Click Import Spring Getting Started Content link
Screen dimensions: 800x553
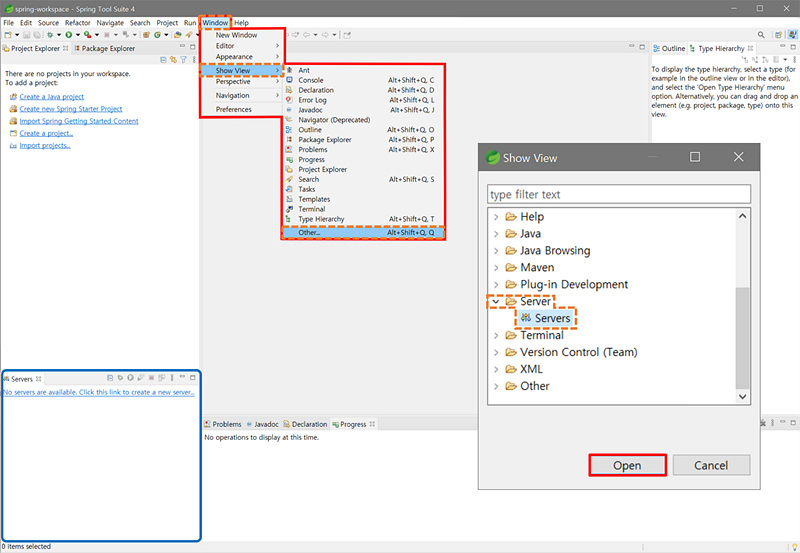point(79,121)
